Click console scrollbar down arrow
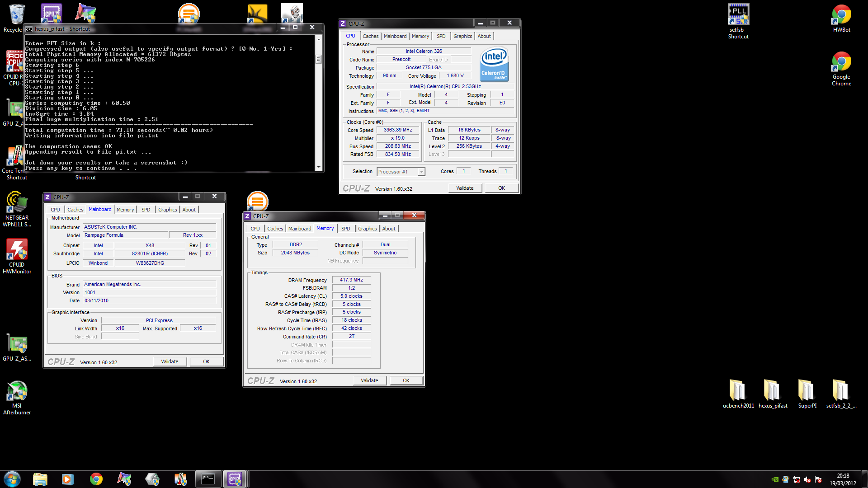 pyautogui.click(x=318, y=167)
